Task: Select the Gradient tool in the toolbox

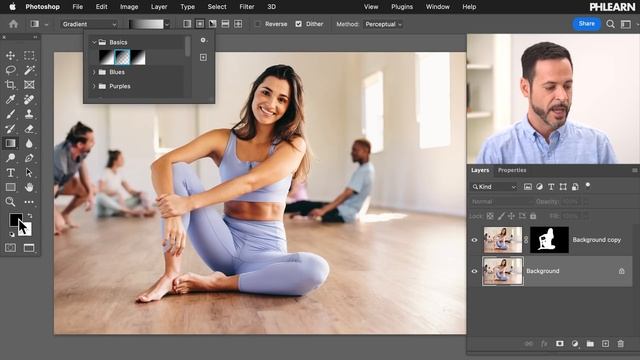Action: [x=11, y=143]
